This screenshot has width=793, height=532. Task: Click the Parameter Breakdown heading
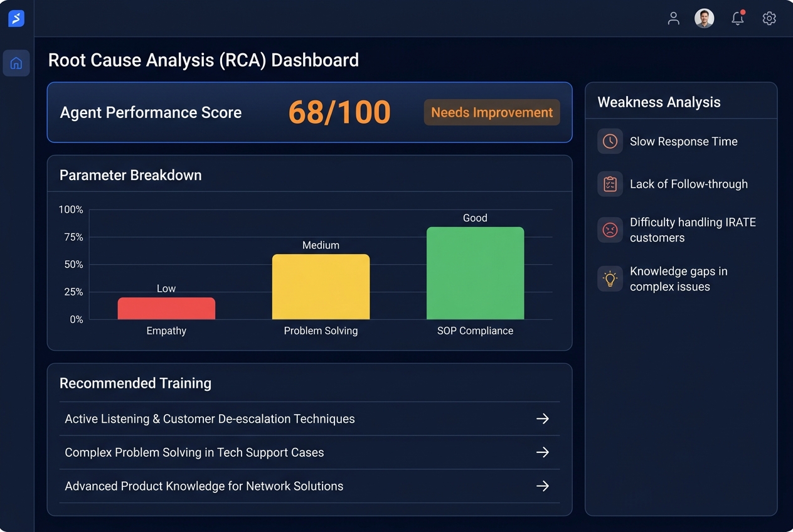click(x=130, y=175)
